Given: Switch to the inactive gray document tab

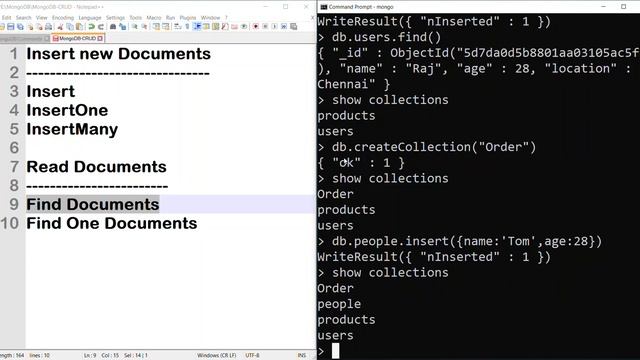Looking at the screenshot, I should pyautogui.click(x=24, y=39).
